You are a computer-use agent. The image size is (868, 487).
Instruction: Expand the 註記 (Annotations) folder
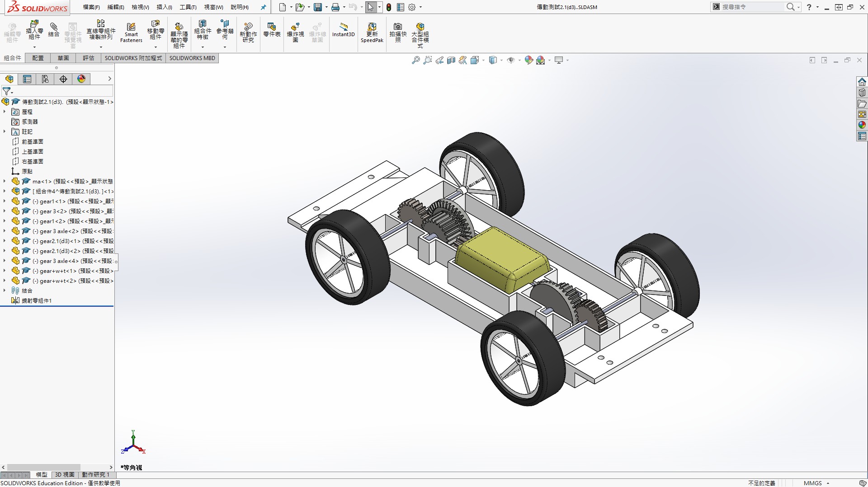[5, 131]
